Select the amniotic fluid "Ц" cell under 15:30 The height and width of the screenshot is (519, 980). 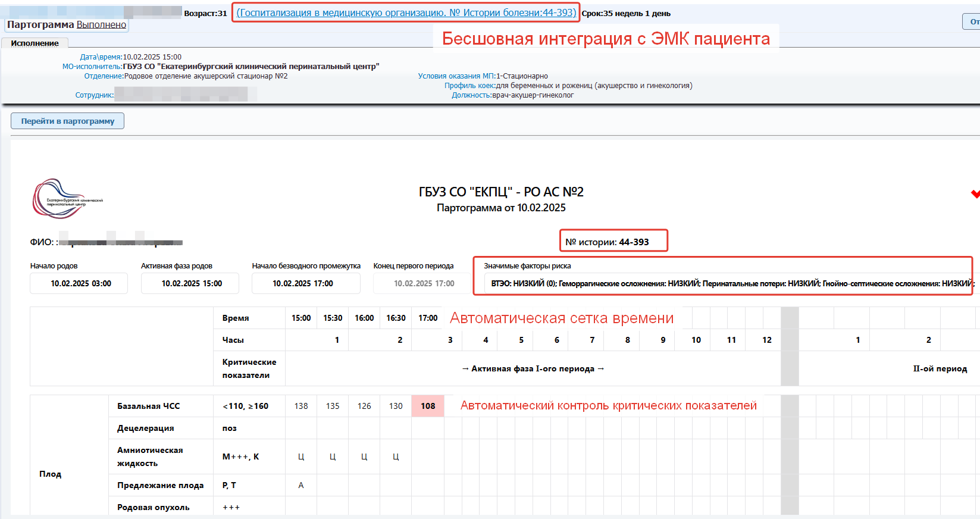333,457
